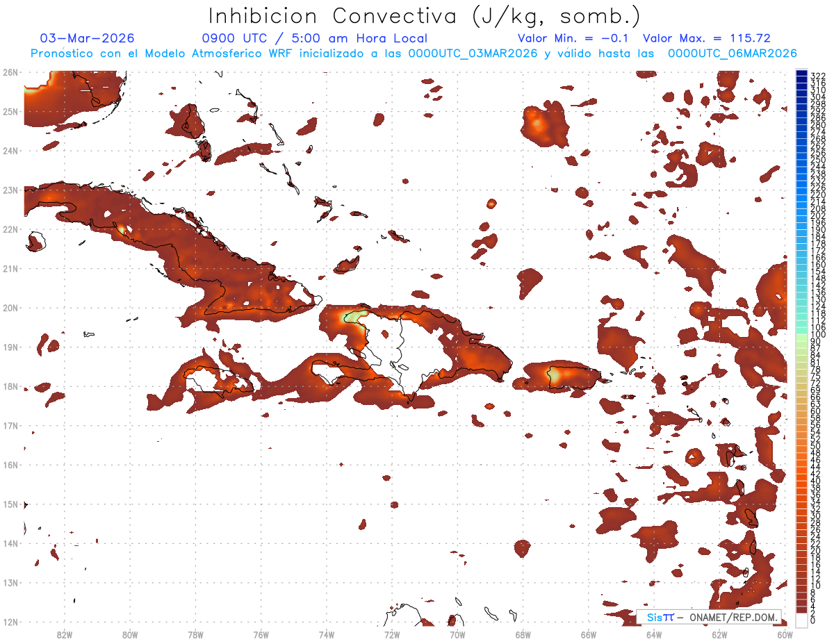
Task: Click the 70W longitude axis label
Action: tap(457, 634)
